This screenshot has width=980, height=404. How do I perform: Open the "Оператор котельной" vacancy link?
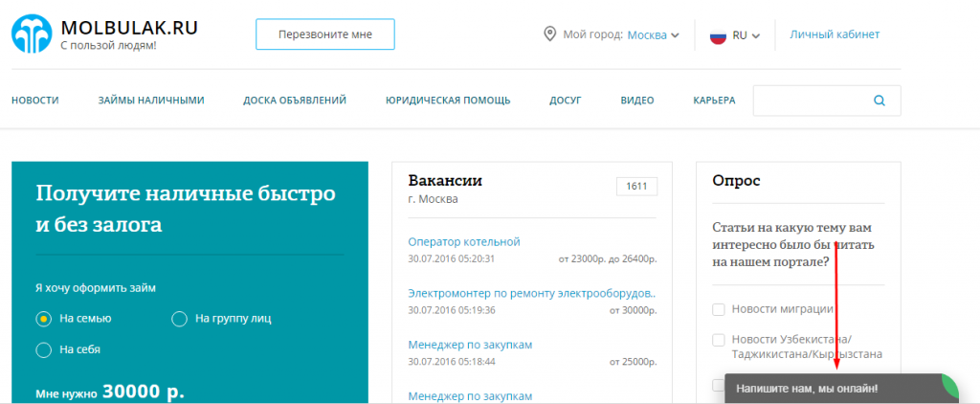[x=463, y=241]
